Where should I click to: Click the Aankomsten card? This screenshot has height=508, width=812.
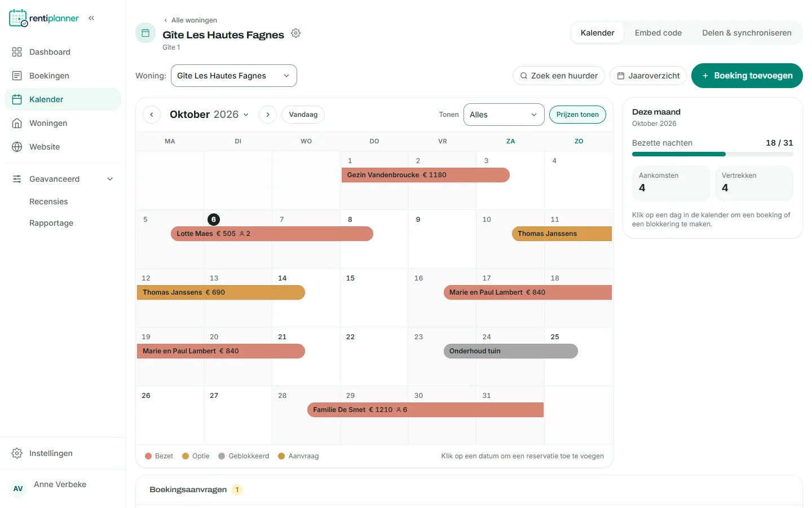(671, 183)
